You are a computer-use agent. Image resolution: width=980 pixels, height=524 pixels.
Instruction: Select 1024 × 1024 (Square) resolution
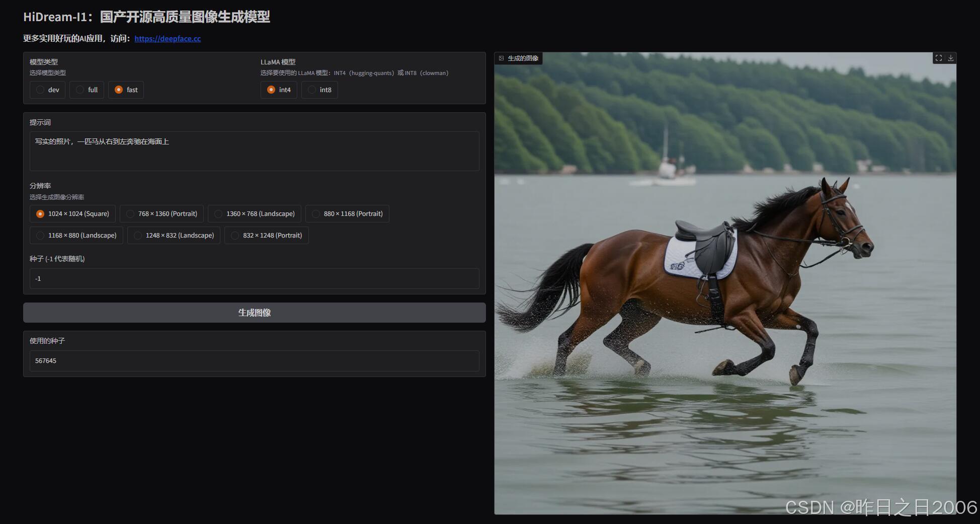pyautogui.click(x=72, y=214)
